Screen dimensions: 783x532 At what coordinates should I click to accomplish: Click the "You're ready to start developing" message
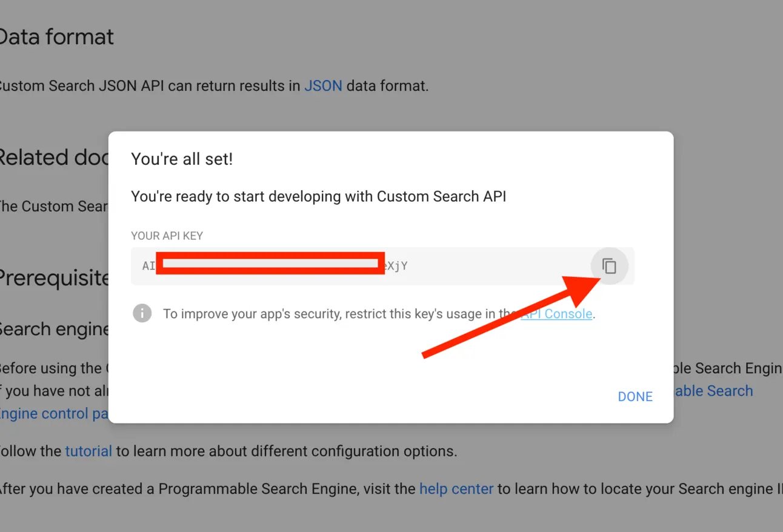[x=318, y=196]
